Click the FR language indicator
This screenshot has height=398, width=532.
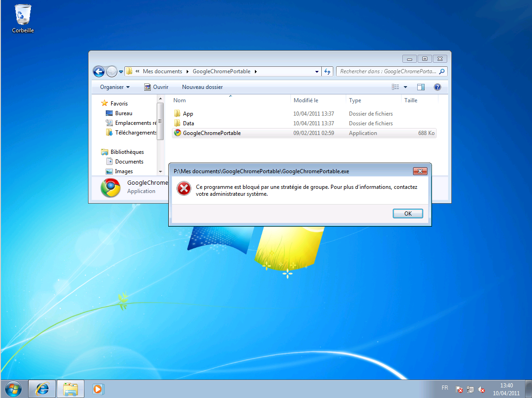[445, 388]
